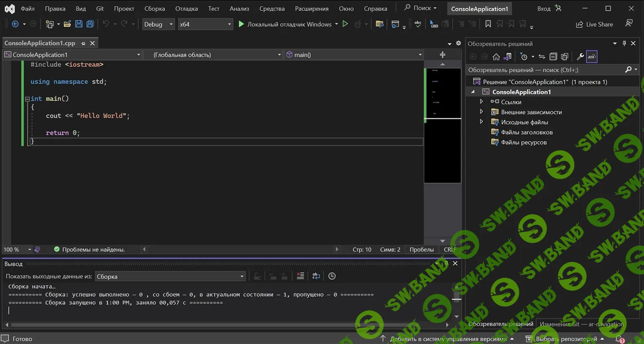Expand the Исходные файлы folder node
Screen dimensions: 644x344
(481, 122)
